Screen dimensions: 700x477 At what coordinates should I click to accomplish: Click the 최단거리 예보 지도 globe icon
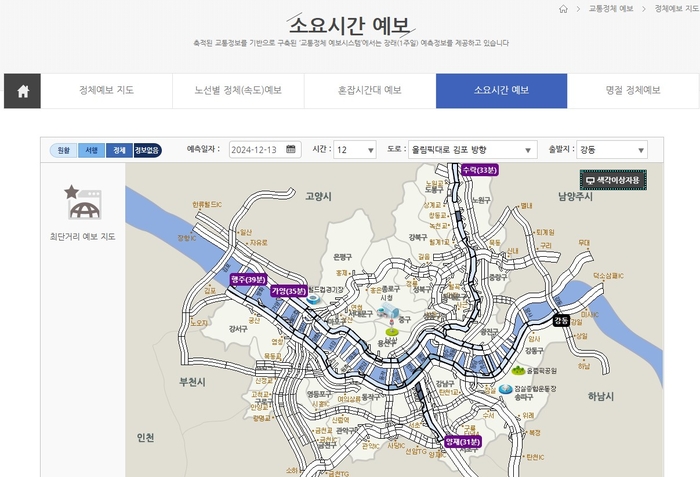point(83,202)
